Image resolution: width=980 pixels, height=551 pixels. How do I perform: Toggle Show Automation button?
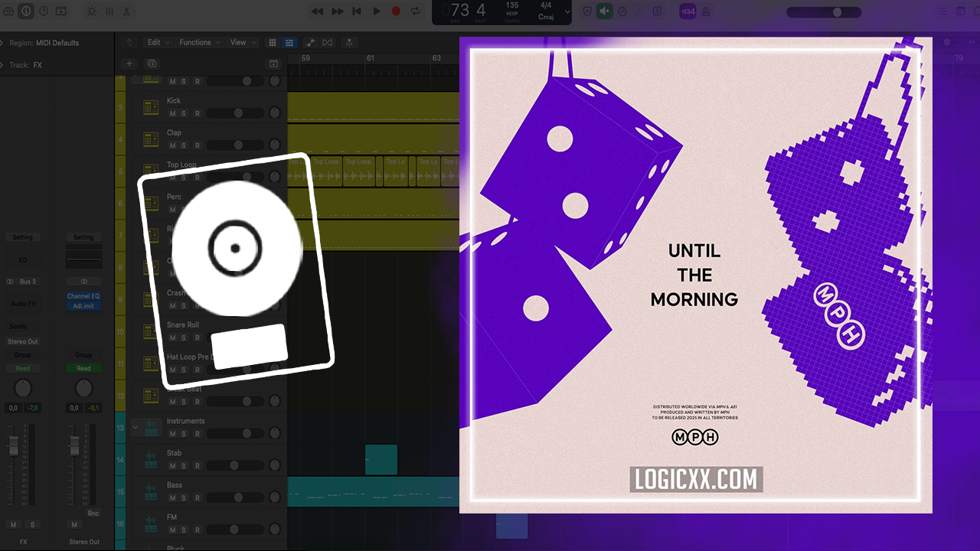[311, 43]
